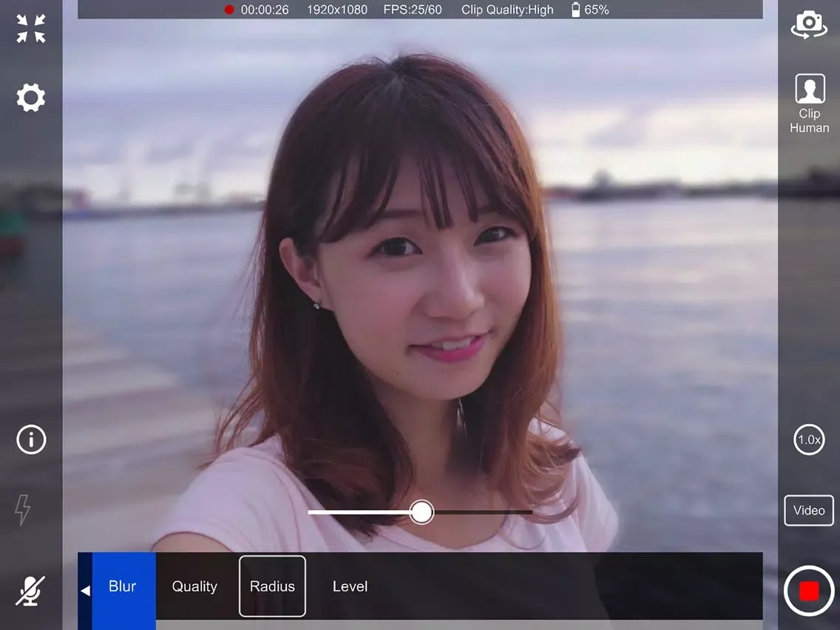
Task: Click the 1.0x zoom button
Action: pos(809,439)
